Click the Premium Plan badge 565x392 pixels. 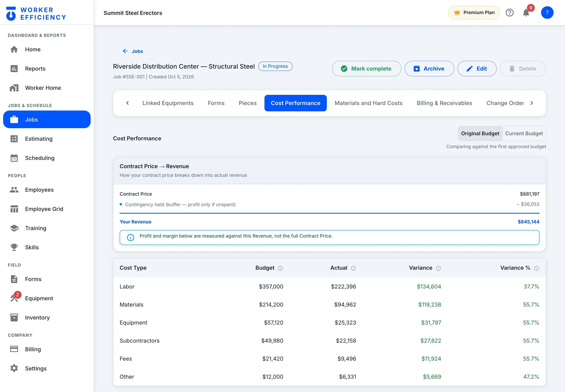coord(474,13)
